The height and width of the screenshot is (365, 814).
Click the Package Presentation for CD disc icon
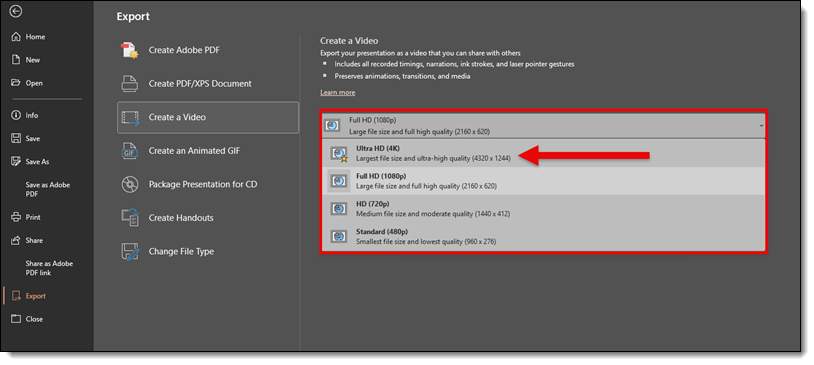129,184
